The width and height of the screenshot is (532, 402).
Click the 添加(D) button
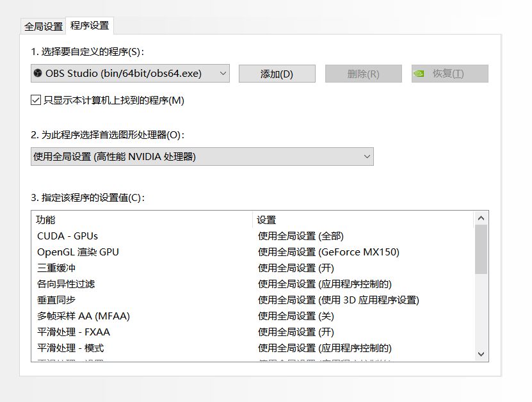[277, 74]
